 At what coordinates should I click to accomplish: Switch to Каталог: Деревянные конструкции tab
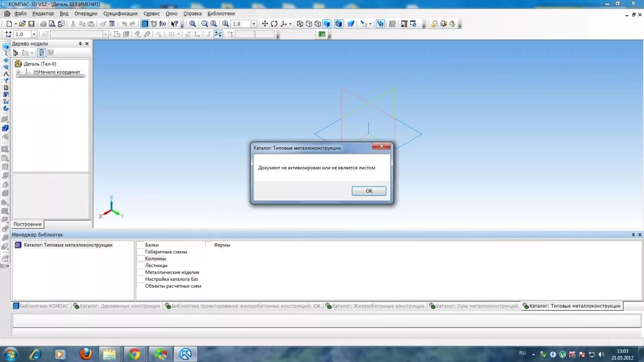pyautogui.click(x=117, y=306)
